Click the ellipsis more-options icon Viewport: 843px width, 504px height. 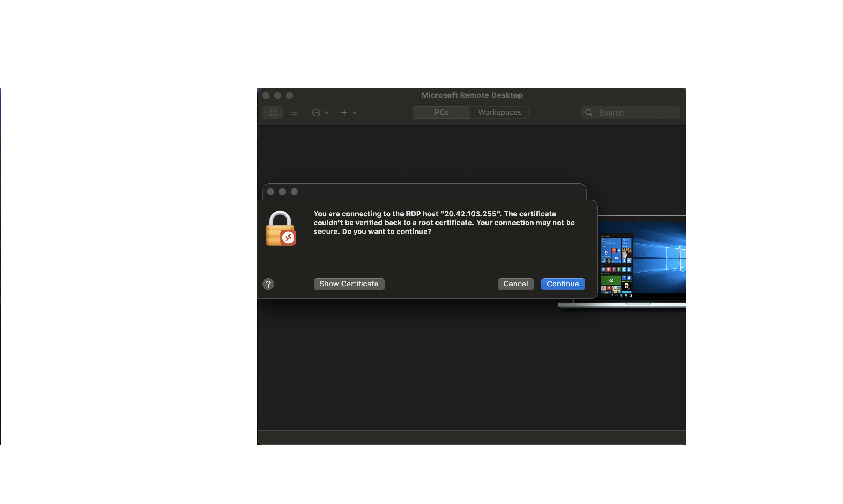316,112
